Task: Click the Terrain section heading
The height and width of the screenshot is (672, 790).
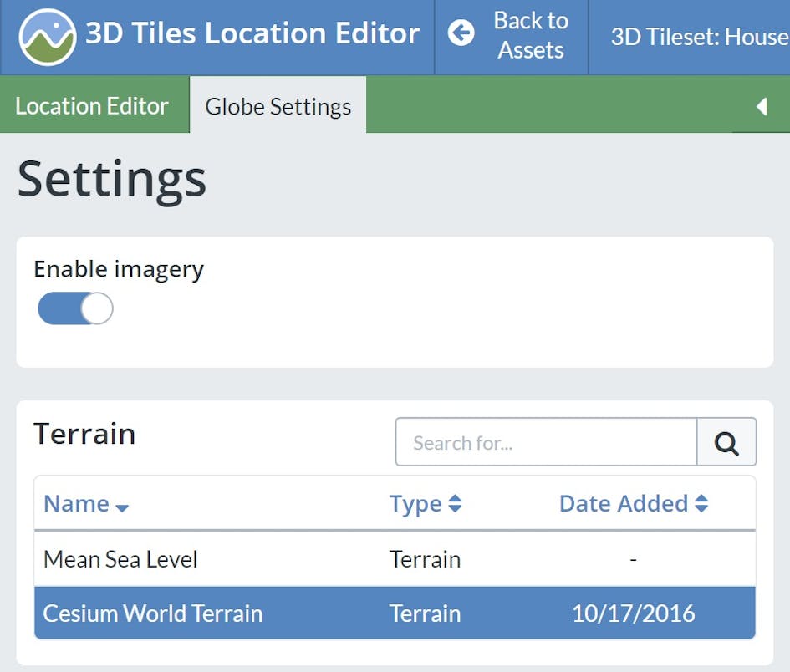Action: [x=84, y=434]
